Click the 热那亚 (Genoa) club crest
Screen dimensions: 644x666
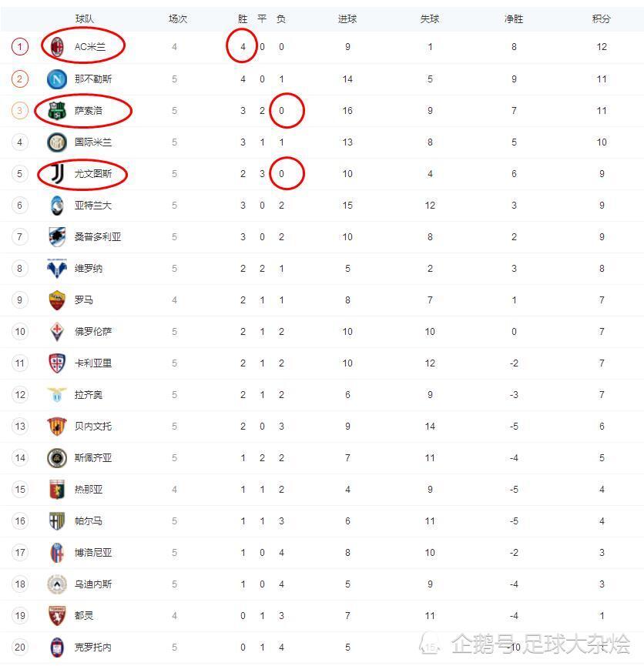click(x=57, y=490)
